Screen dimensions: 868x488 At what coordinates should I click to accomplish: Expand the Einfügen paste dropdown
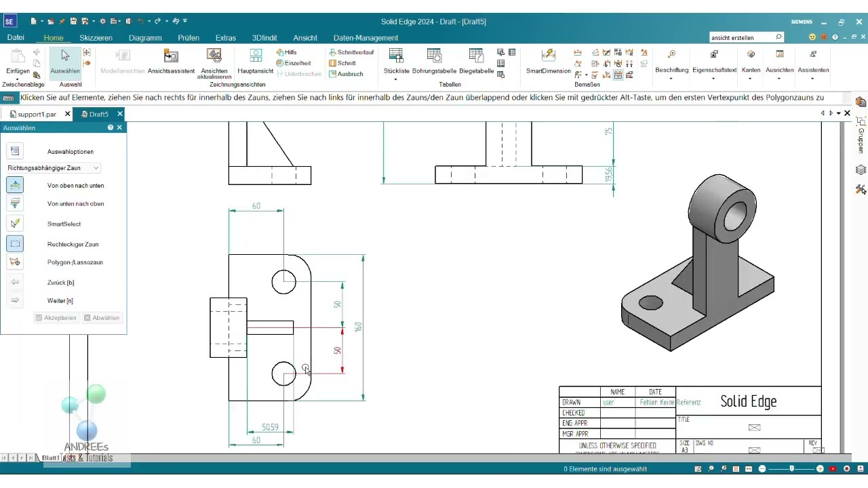tap(18, 78)
